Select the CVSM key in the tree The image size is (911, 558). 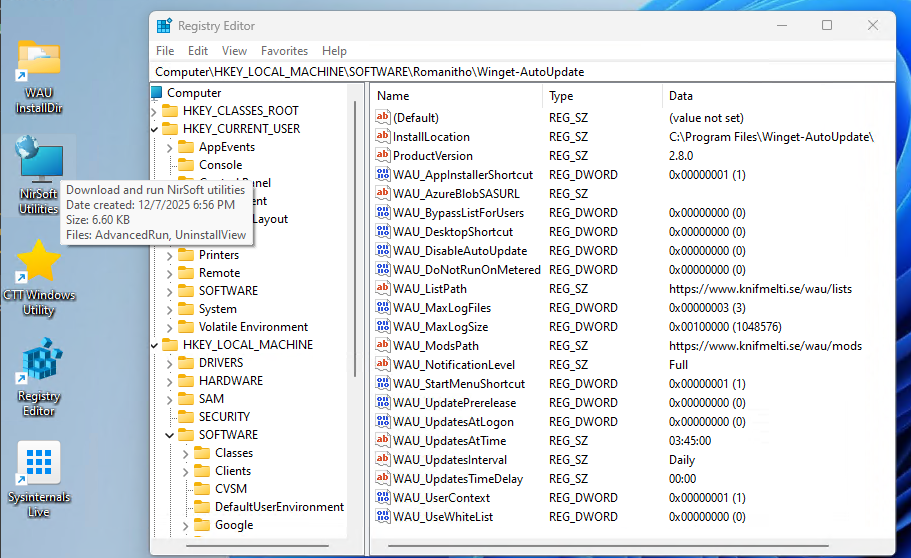tap(231, 489)
